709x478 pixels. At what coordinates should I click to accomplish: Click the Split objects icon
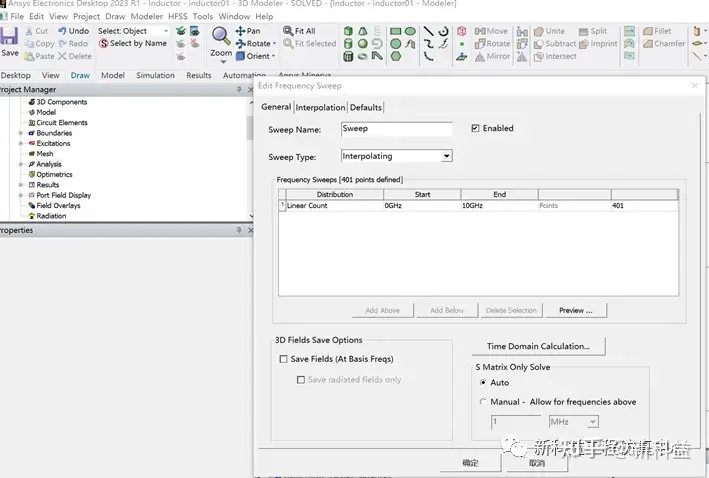coord(584,31)
